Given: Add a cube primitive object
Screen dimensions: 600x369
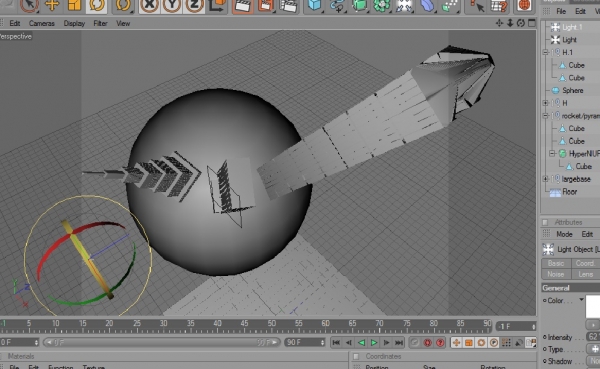Looking at the screenshot, I should pos(315,5).
